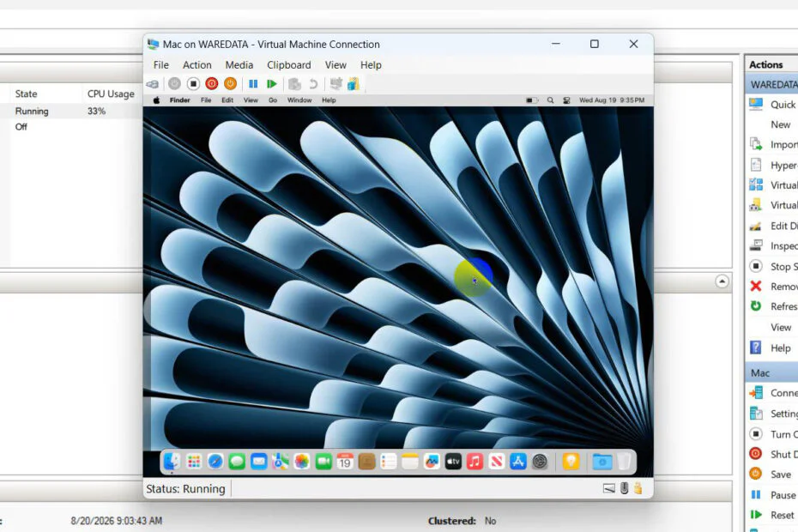
Task: Click Refresh in Actions pane
Action: pyautogui.click(x=774, y=306)
